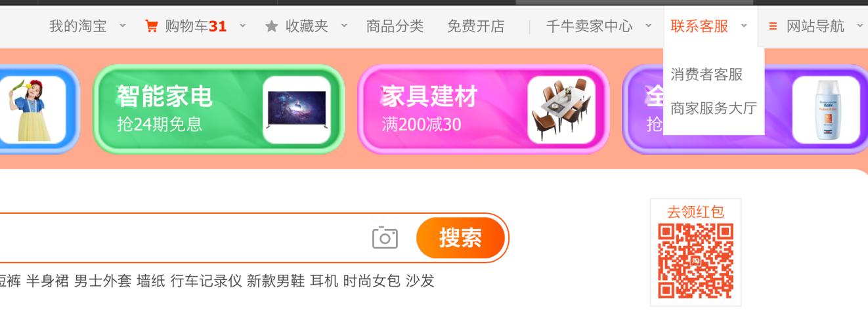Click the girl in yellow dress image
The image size is (868, 320).
pyautogui.click(x=33, y=110)
